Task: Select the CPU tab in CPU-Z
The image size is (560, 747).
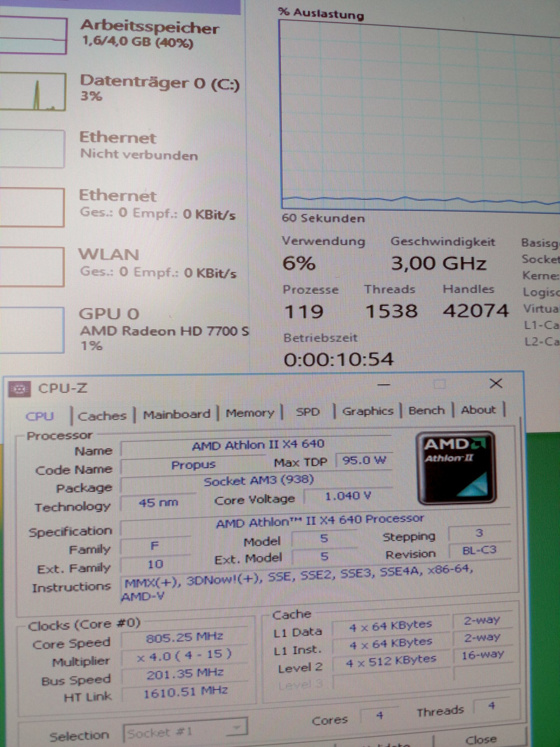Action: coord(40,416)
